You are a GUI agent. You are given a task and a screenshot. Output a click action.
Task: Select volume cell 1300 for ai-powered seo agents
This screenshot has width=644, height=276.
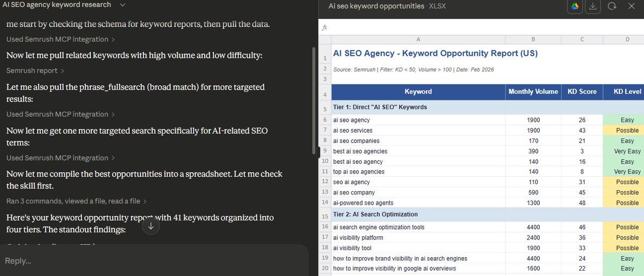pyautogui.click(x=533, y=203)
